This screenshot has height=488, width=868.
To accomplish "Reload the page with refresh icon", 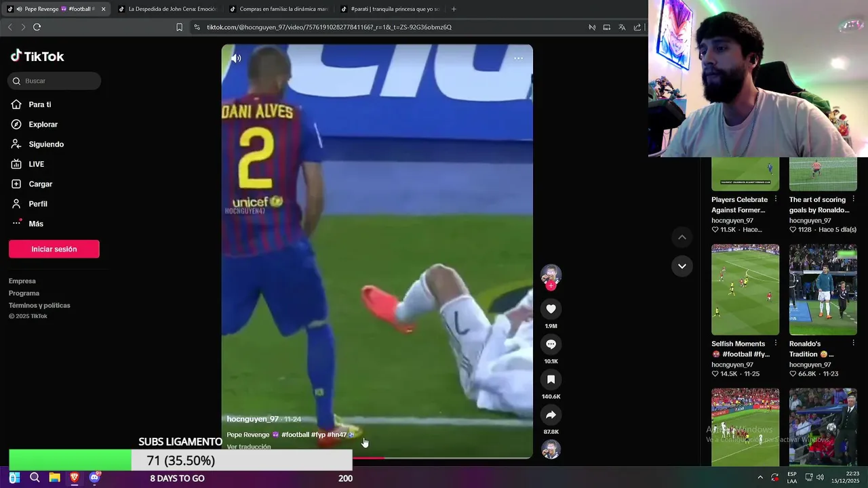I will (x=37, y=27).
